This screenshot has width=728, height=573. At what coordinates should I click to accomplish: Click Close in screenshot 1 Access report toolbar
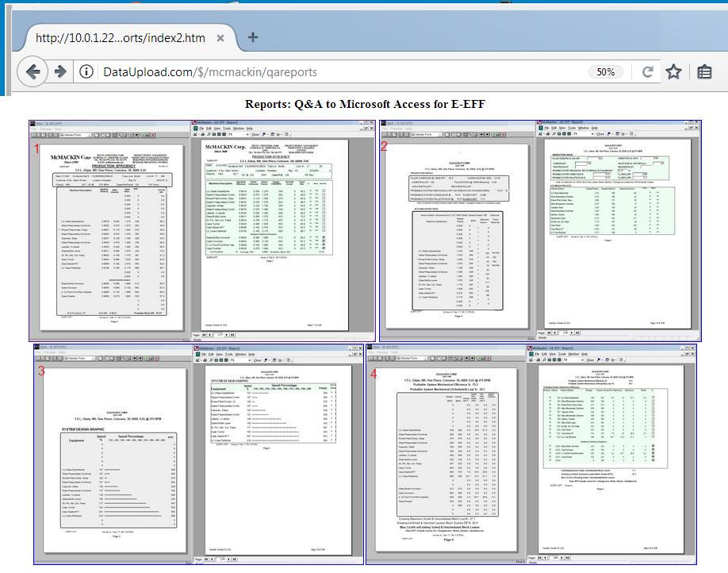point(254,135)
